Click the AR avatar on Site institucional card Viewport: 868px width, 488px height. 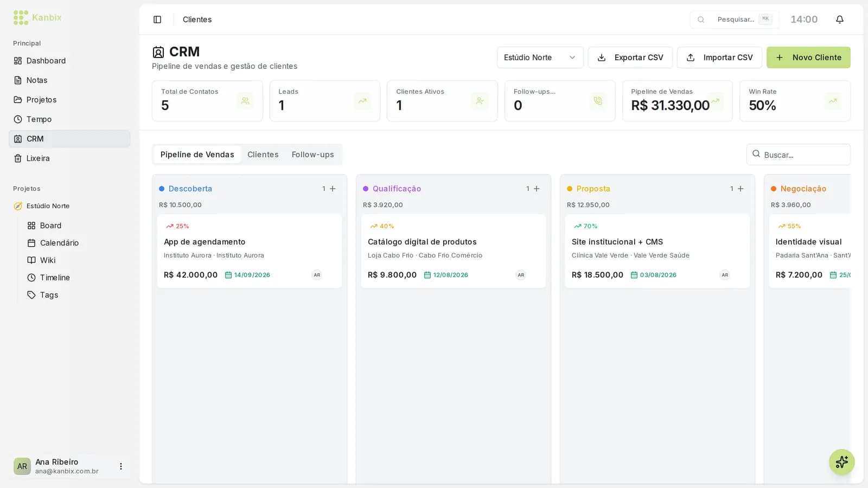(725, 275)
